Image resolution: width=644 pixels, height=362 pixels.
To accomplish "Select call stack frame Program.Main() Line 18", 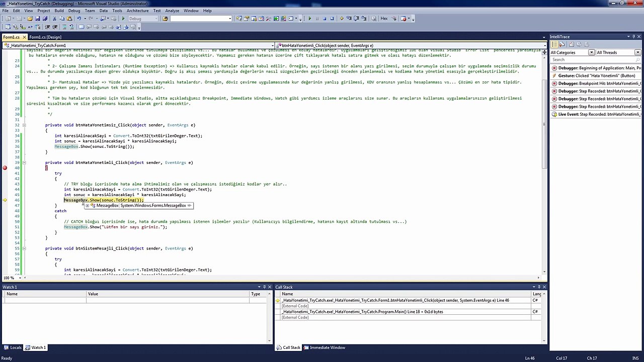I will point(409,312).
